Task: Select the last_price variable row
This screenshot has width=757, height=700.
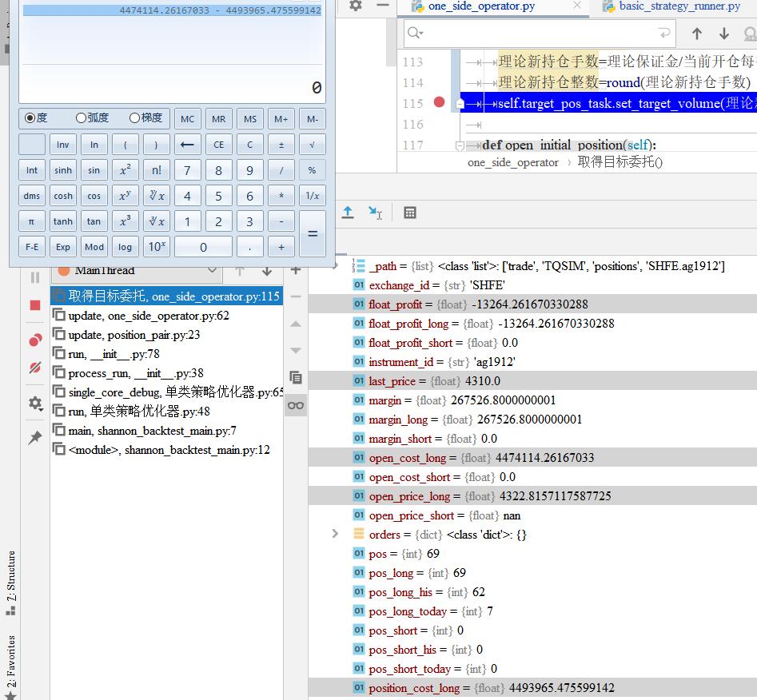Action: pos(532,381)
